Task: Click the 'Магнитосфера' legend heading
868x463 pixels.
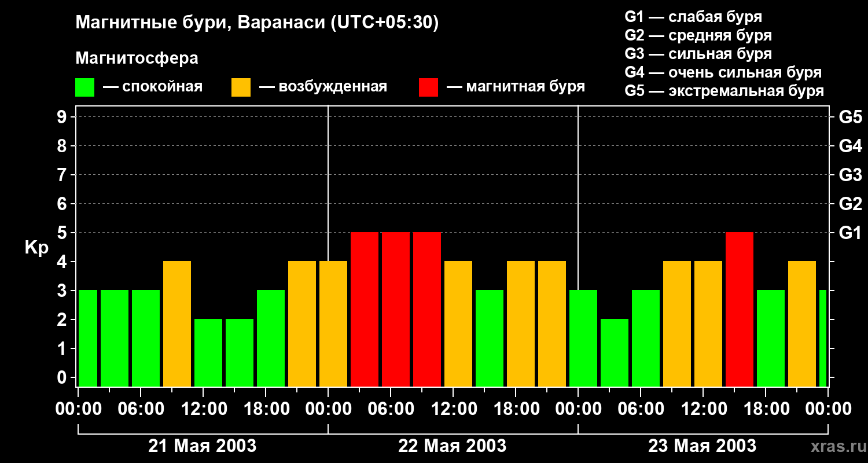Action: coord(137,58)
